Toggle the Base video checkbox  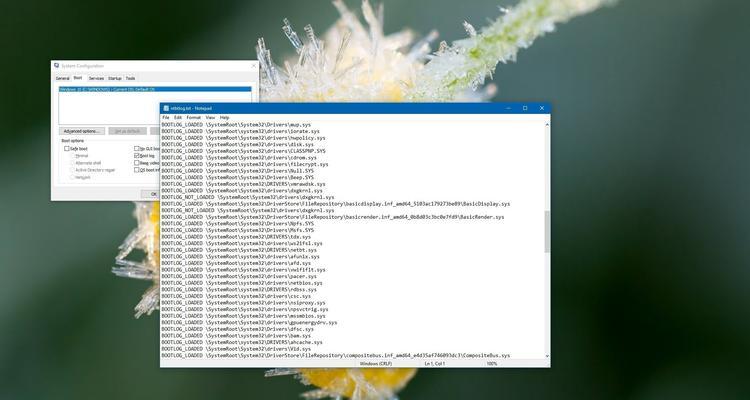point(137,163)
